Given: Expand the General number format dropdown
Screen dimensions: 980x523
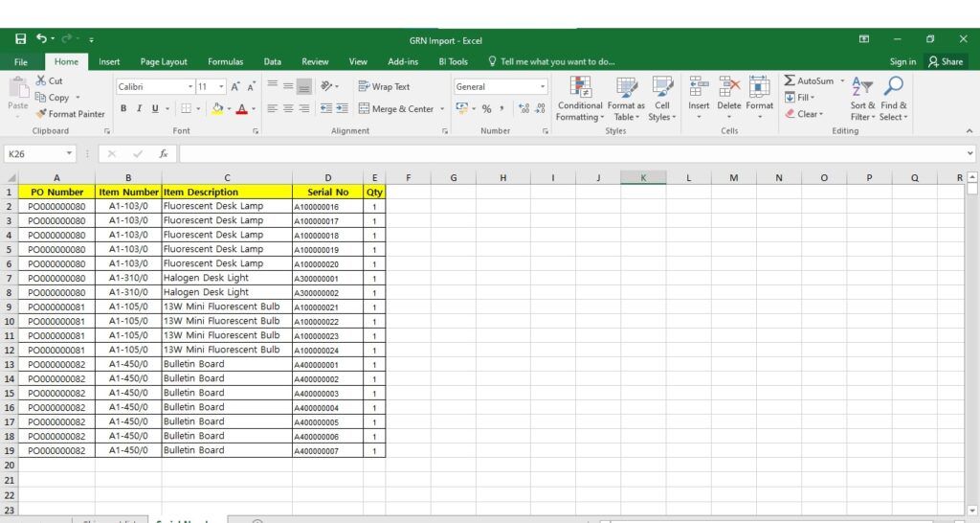Looking at the screenshot, I should [x=542, y=86].
